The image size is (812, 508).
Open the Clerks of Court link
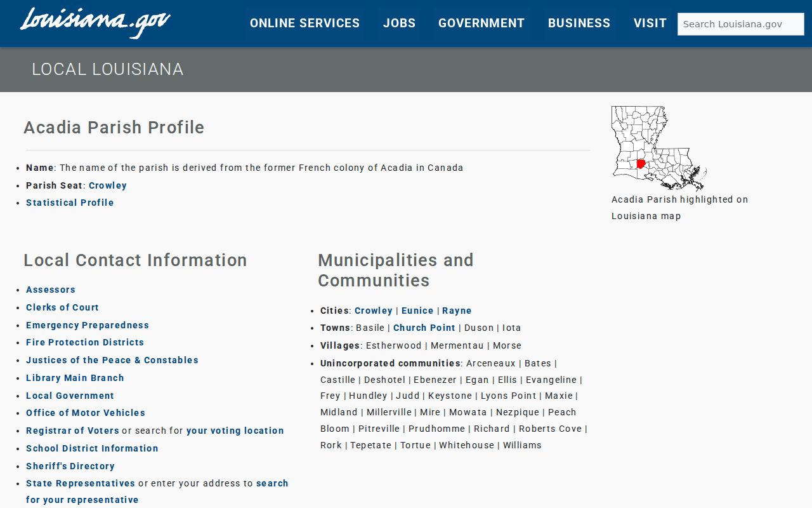[62, 307]
